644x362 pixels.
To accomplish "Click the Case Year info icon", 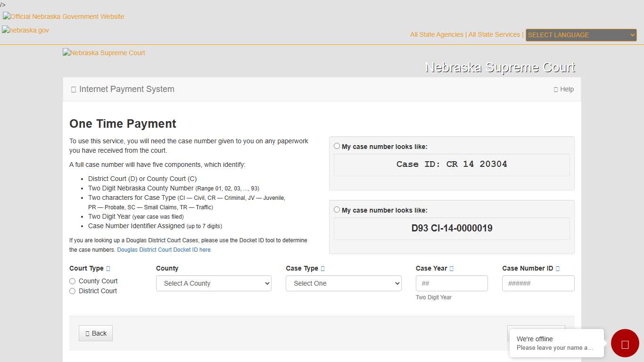I will [451, 268].
